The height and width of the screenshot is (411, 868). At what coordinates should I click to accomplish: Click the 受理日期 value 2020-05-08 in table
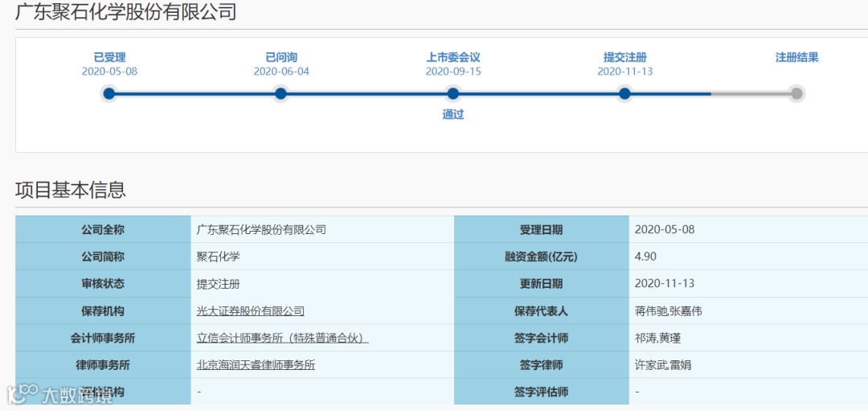(665, 229)
